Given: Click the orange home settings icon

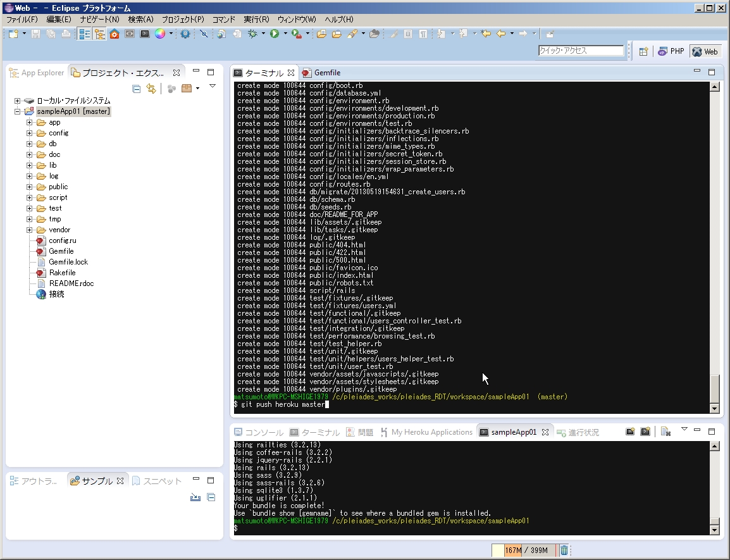Looking at the screenshot, I should click(x=114, y=34).
